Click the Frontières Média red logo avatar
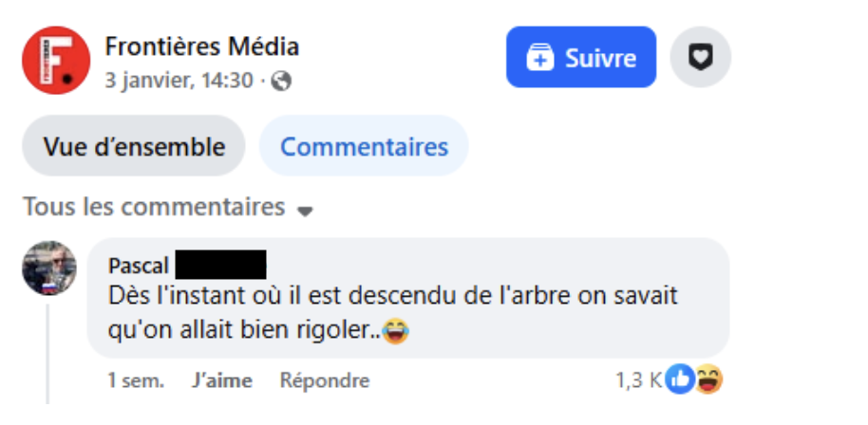 [x=56, y=60]
